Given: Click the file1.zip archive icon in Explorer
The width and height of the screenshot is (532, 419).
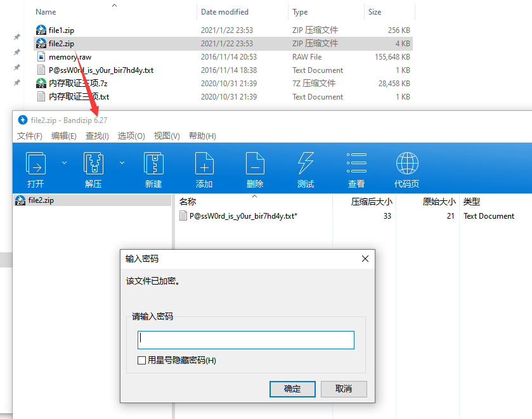Looking at the screenshot, I should click(40, 30).
